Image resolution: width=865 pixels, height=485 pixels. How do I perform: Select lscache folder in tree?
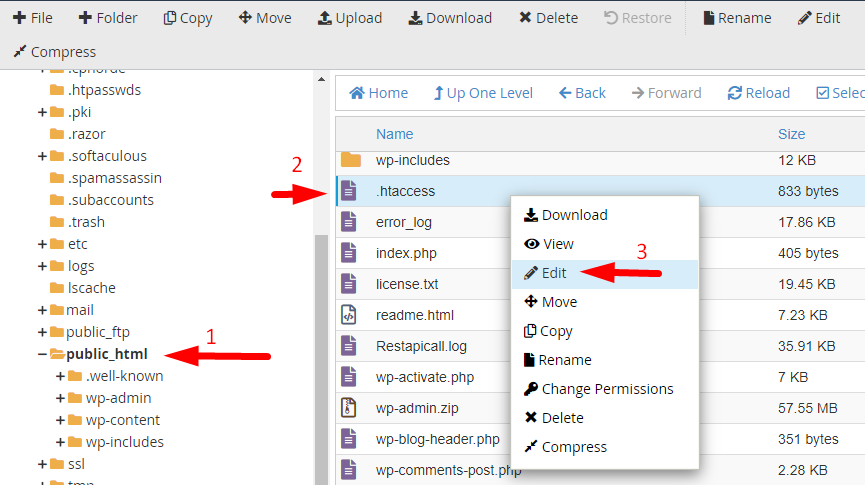(x=92, y=288)
